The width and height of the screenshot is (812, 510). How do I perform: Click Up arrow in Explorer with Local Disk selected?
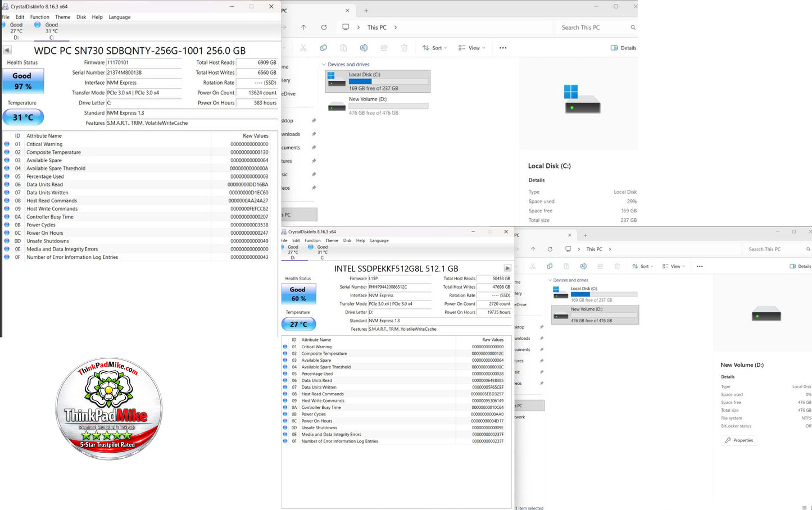[x=303, y=27]
